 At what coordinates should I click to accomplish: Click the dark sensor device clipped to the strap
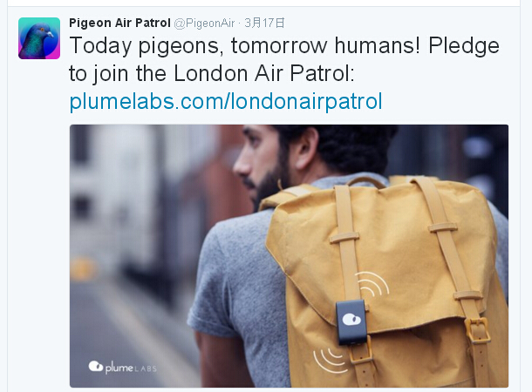click(351, 322)
